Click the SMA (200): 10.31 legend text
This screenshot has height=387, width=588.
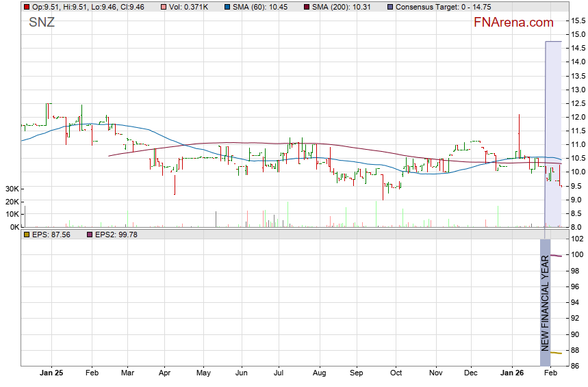point(342,7)
